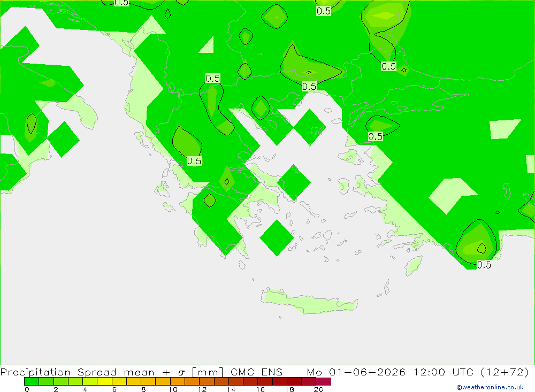Select the orange legend swatch at value 10

coord(178,381)
